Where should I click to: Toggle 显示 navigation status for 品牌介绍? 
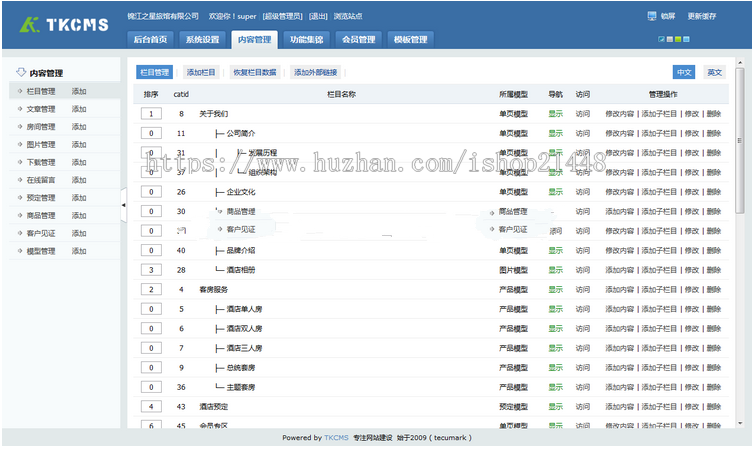pyautogui.click(x=555, y=250)
